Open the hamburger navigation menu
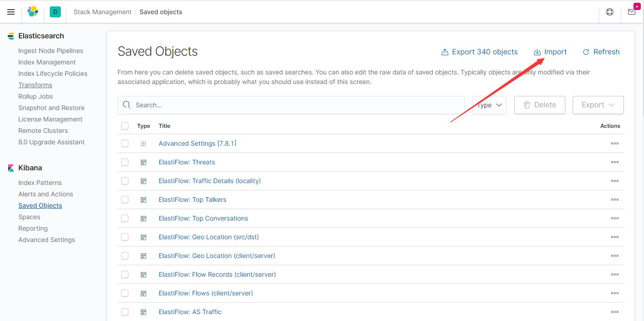Viewport: 644px width, 321px height. click(11, 12)
